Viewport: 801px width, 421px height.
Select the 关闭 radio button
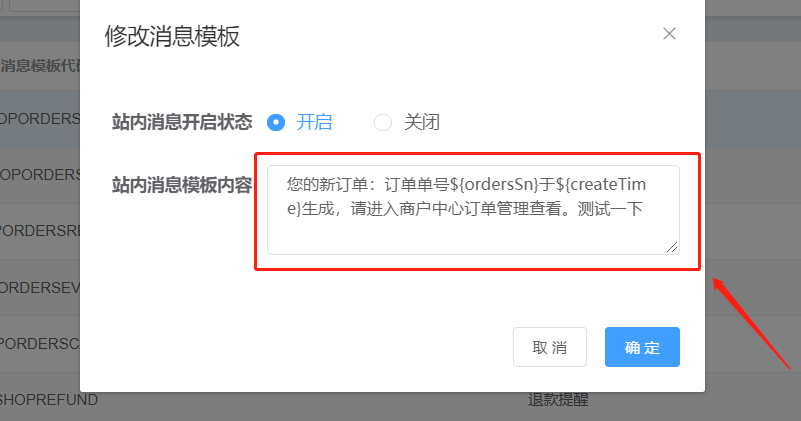point(383,122)
